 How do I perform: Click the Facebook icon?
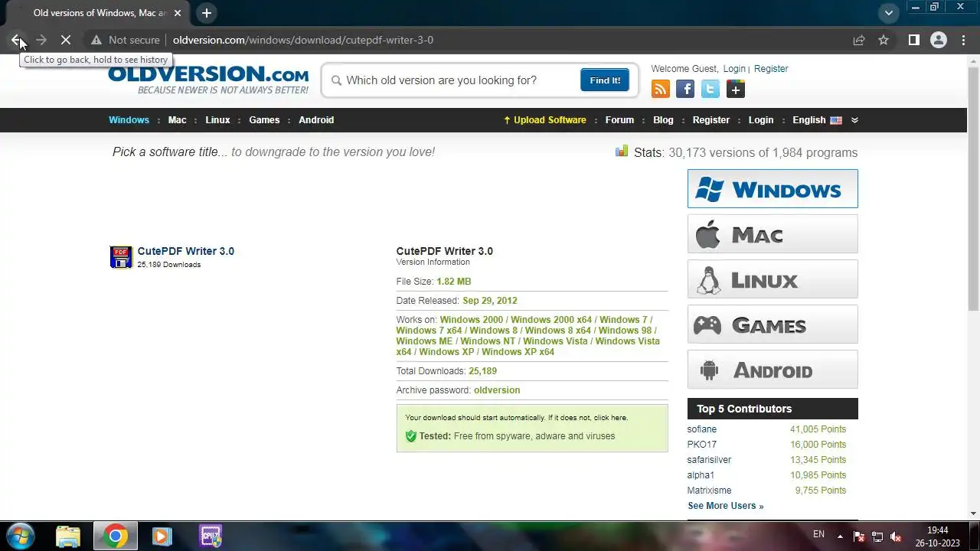tap(685, 90)
